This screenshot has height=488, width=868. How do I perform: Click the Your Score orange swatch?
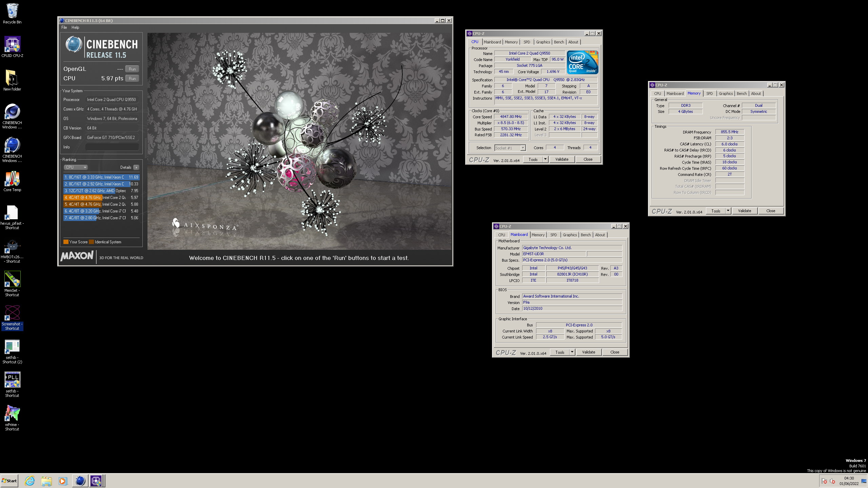click(x=66, y=242)
